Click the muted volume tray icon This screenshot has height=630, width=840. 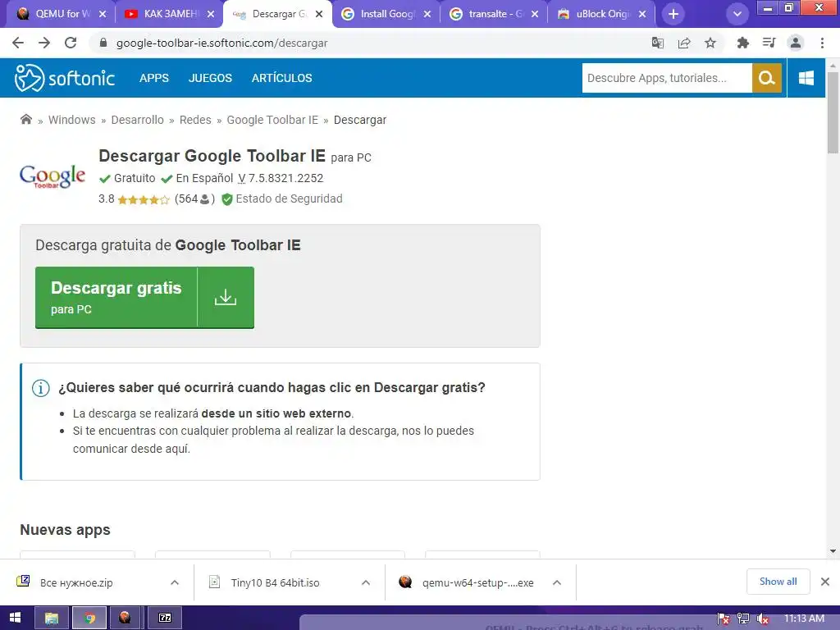[x=763, y=619]
